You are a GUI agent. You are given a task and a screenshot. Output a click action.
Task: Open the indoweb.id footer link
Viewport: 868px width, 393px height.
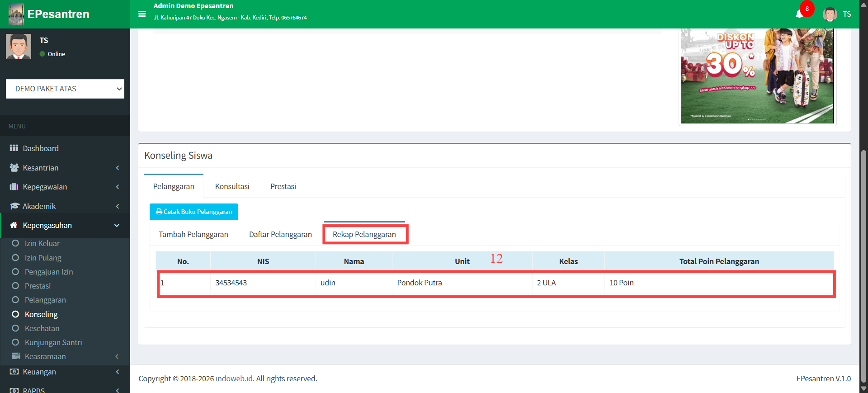coord(234,379)
